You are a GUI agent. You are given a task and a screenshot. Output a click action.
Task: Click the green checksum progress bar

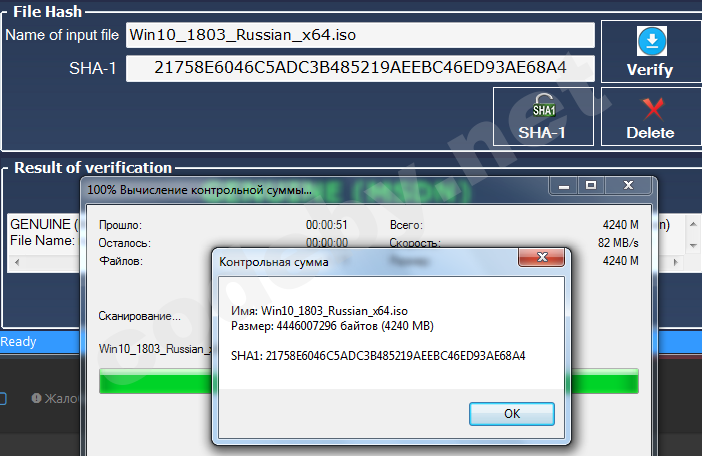tap(369, 381)
